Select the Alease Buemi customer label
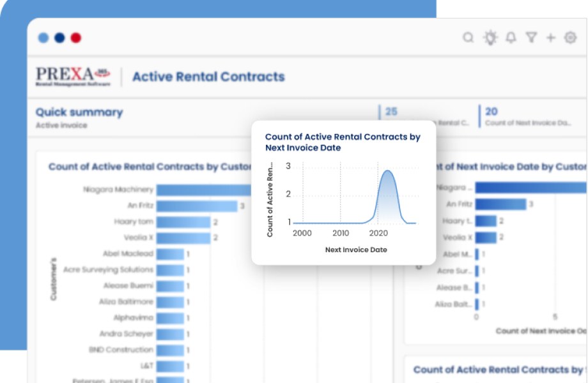588x383 pixels. (128, 286)
